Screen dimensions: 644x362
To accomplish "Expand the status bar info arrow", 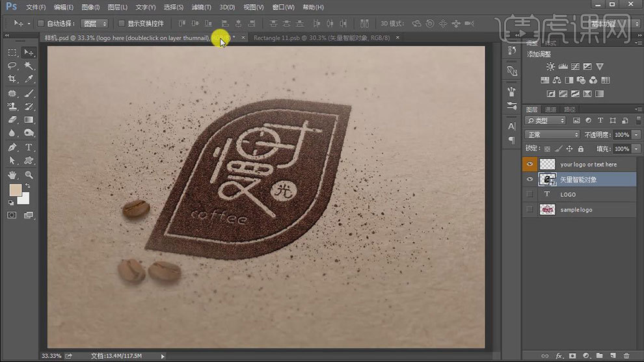I will [x=163, y=356].
